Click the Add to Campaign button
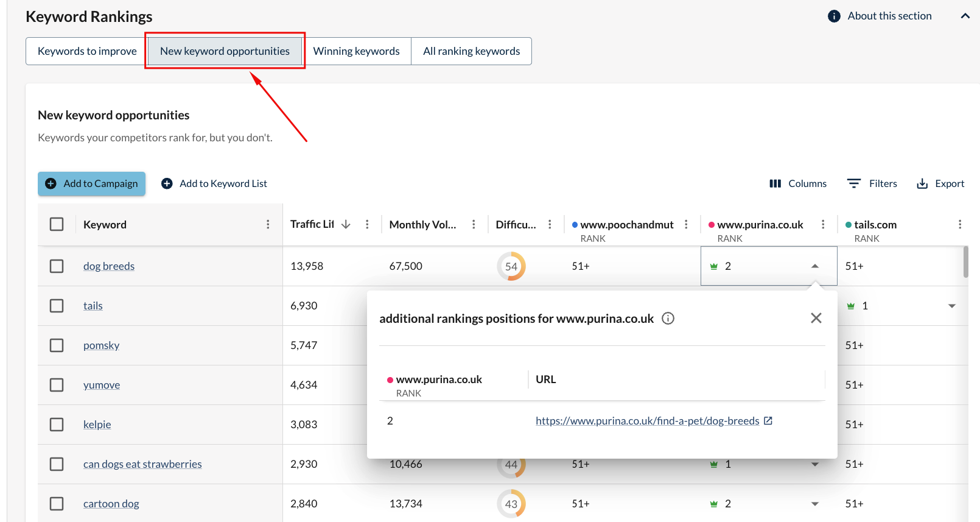The width and height of the screenshot is (980, 522). coord(92,184)
